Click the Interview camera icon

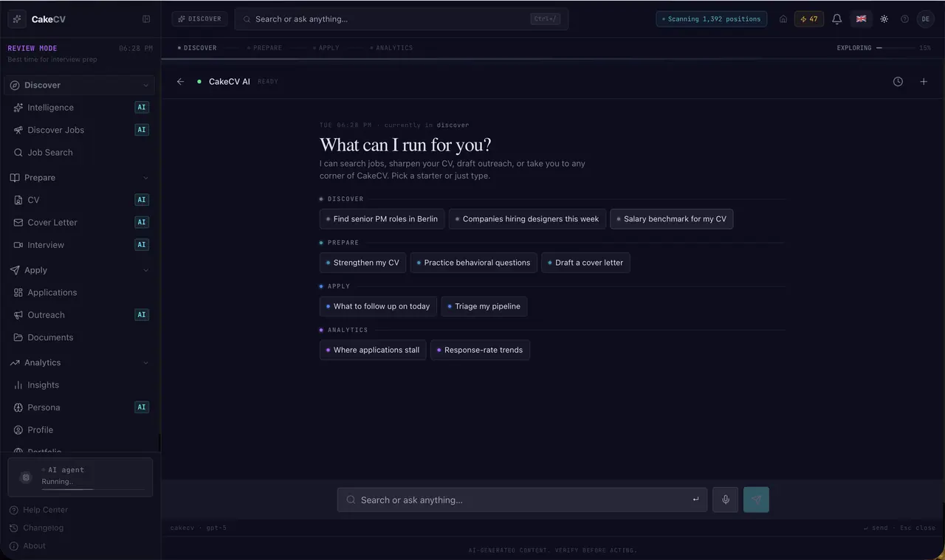point(18,245)
